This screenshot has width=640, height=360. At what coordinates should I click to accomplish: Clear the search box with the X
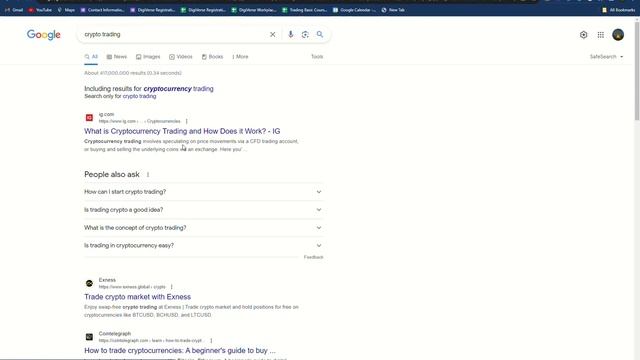tap(273, 35)
